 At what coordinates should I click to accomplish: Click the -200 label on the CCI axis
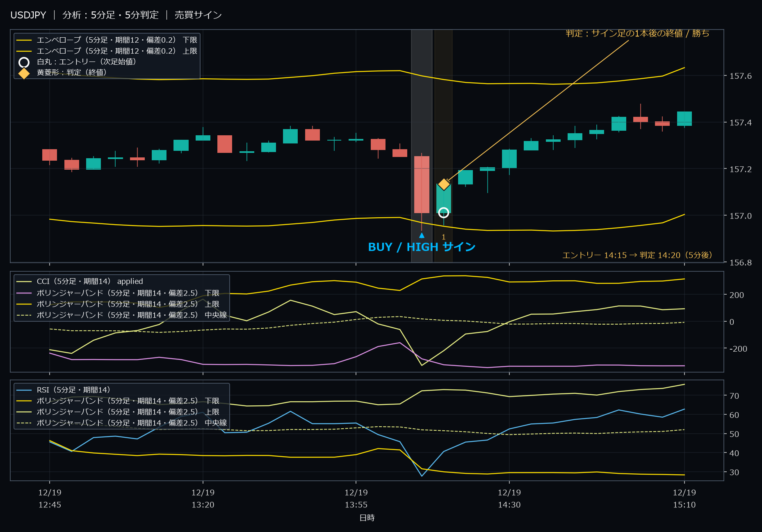(738, 349)
